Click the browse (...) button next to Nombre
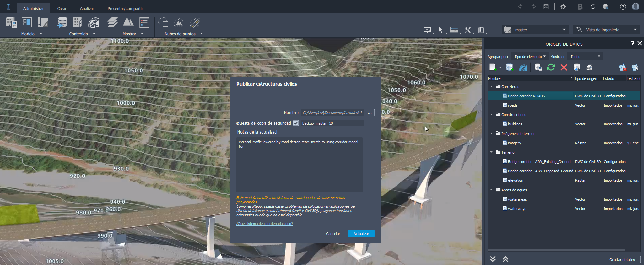This screenshot has width=644, height=265. [x=370, y=113]
